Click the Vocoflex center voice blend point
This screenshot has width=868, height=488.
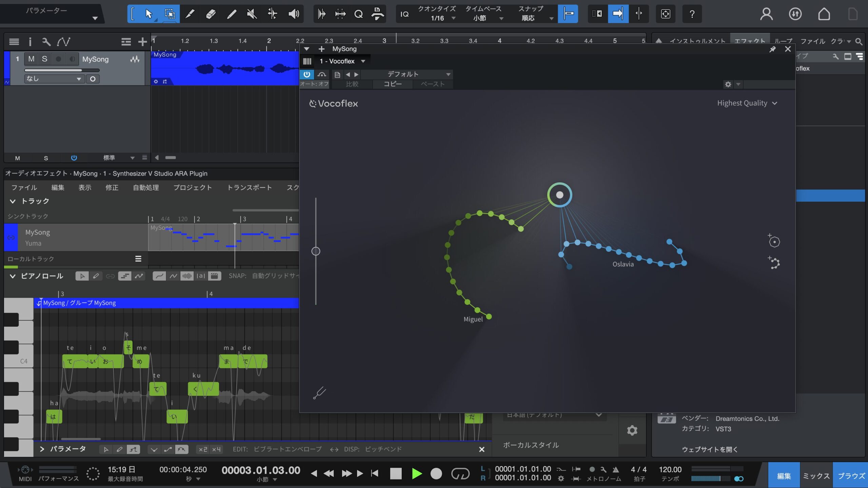point(559,195)
